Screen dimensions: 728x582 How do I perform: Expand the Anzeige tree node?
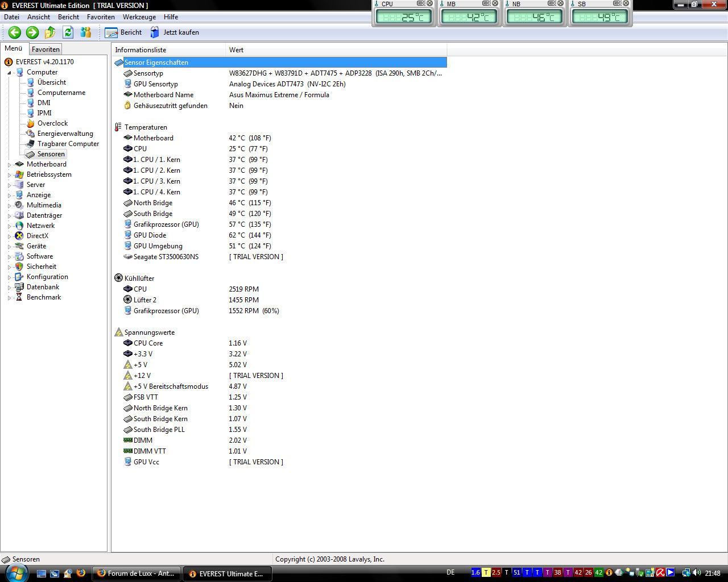[x=9, y=195]
